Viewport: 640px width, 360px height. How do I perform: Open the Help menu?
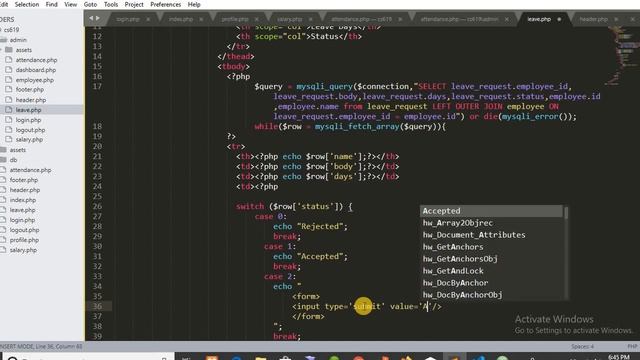coord(194,4)
